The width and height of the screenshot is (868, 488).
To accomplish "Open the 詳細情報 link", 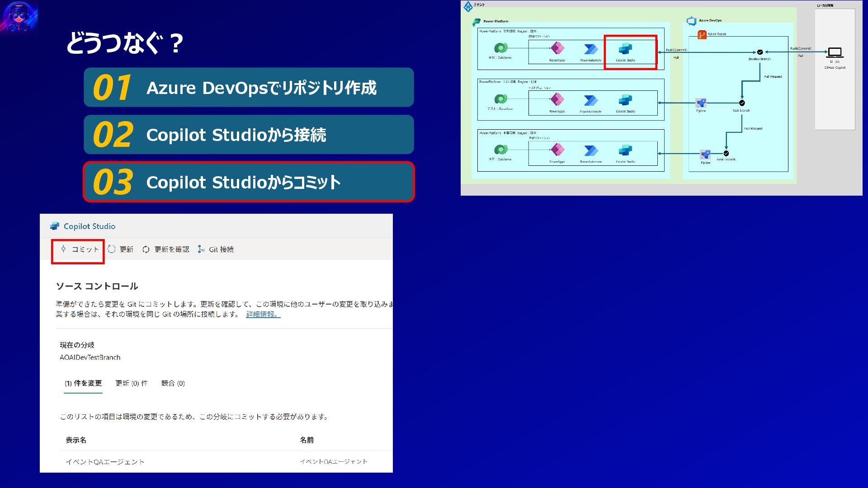I will pyautogui.click(x=263, y=314).
